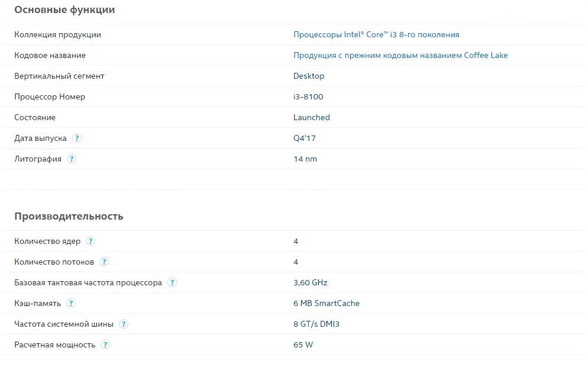The height and width of the screenshot is (367, 588).
Task: Click help icon next to Дата выпуска
Action: (77, 138)
